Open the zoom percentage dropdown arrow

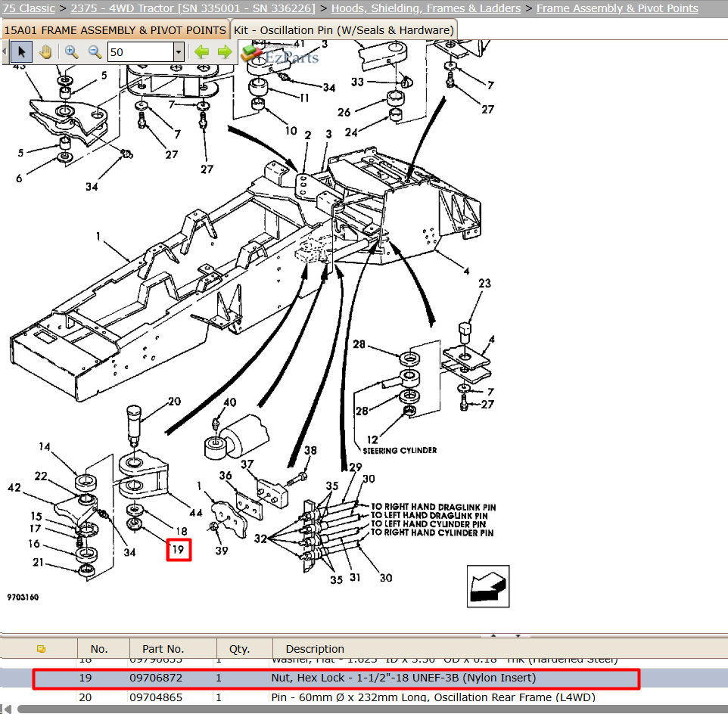coord(179,52)
